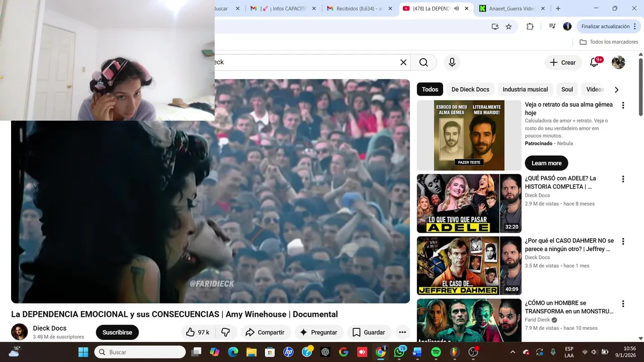This screenshot has height=362, width=644.
Task: Open options for the Nebula ad
Action: coord(623,105)
